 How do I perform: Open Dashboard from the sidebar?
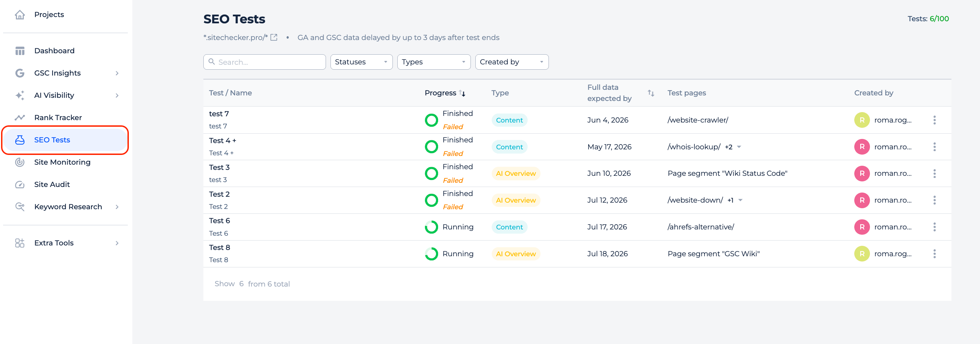point(54,51)
